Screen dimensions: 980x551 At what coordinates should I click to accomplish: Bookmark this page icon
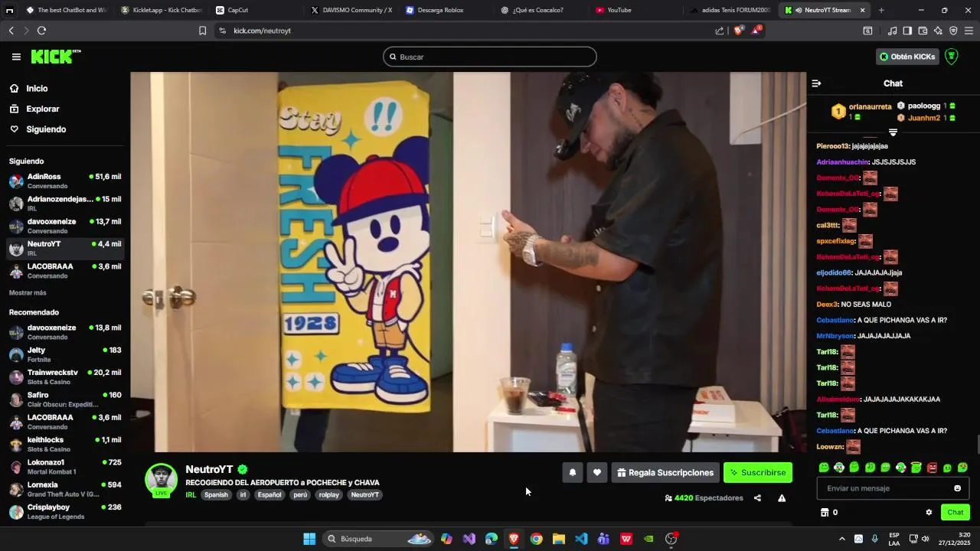click(x=202, y=31)
